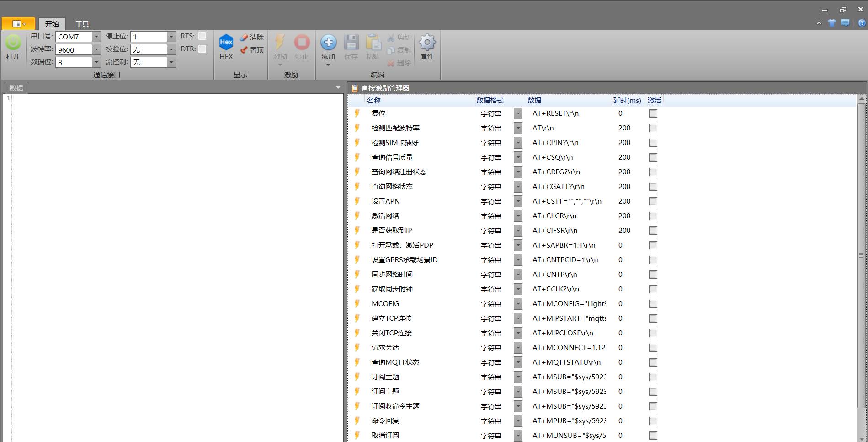Select the 设置GPRS承载场景ID row name
Viewport: 868px width, 442px height.
click(405, 260)
